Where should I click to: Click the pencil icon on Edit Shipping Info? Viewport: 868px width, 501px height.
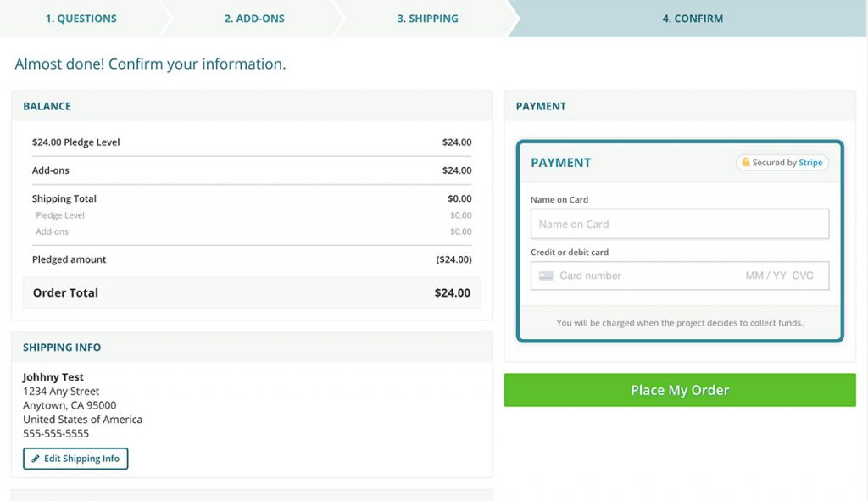36,459
